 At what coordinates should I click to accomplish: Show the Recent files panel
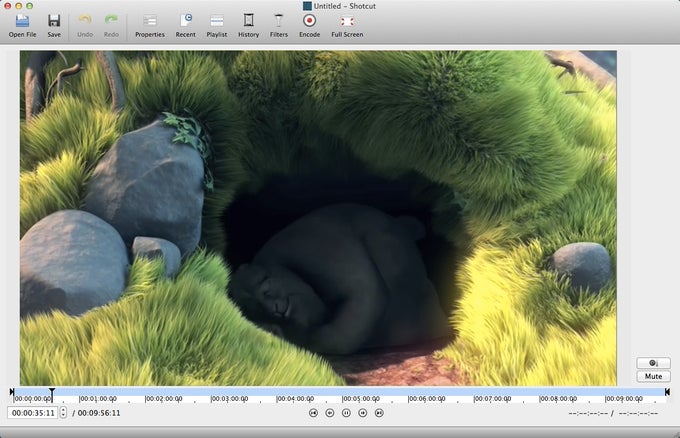pos(186,26)
